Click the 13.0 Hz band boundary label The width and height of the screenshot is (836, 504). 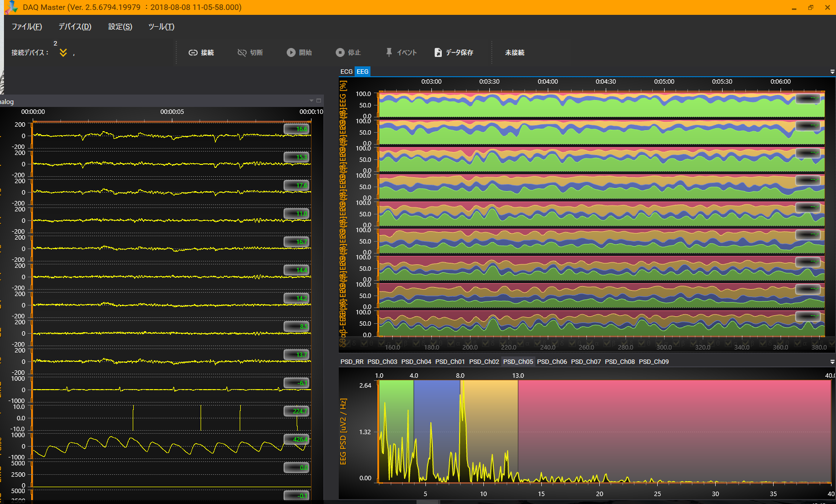click(518, 376)
